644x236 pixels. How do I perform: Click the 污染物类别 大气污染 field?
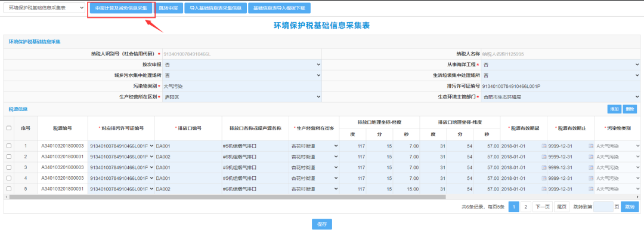pyautogui.click(x=242, y=86)
